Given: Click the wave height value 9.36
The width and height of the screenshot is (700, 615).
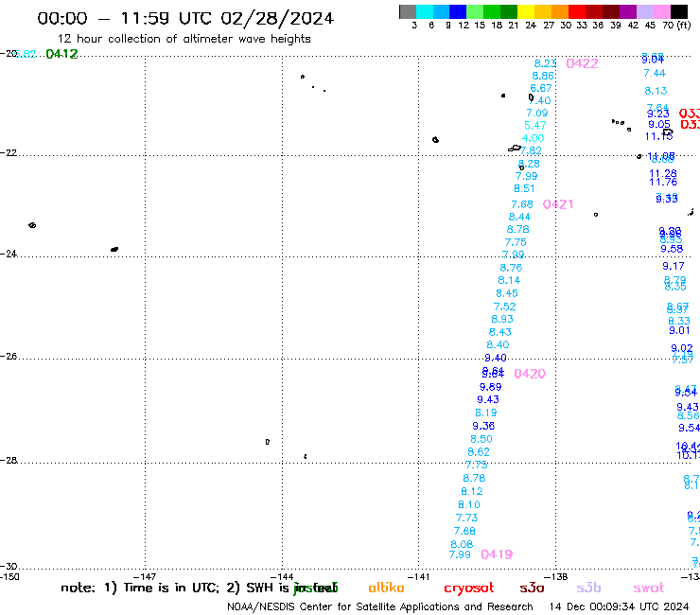Looking at the screenshot, I should (x=483, y=426).
